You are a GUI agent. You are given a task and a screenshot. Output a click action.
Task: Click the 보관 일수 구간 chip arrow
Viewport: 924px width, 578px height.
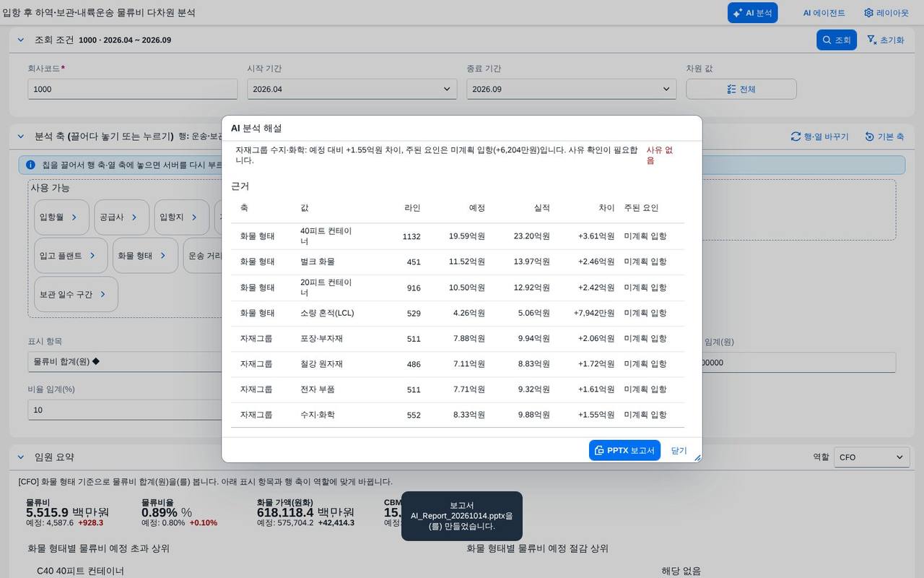[104, 294]
